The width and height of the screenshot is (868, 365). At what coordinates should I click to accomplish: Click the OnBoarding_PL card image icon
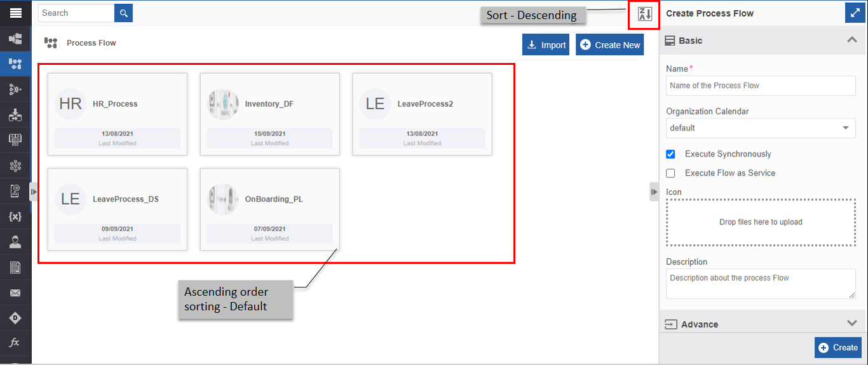pyautogui.click(x=222, y=199)
